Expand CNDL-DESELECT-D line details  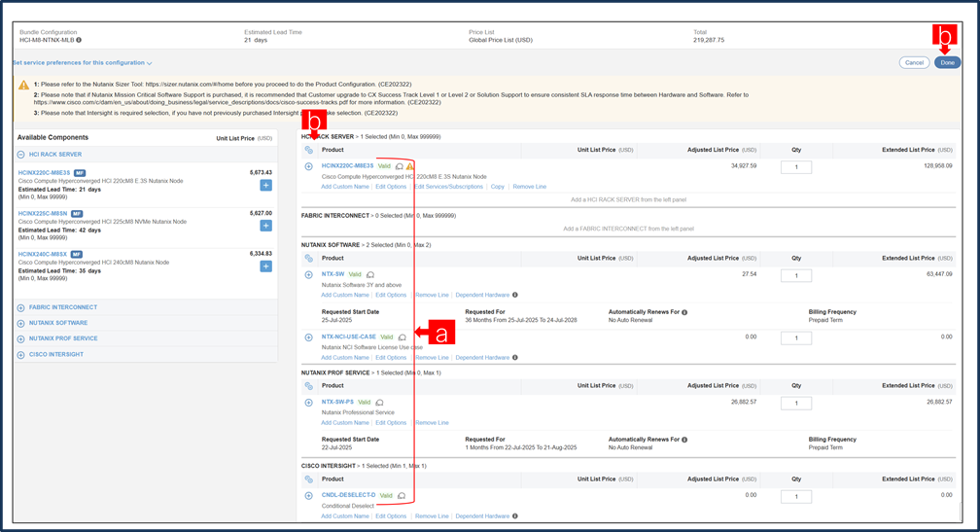pyautogui.click(x=309, y=495)
